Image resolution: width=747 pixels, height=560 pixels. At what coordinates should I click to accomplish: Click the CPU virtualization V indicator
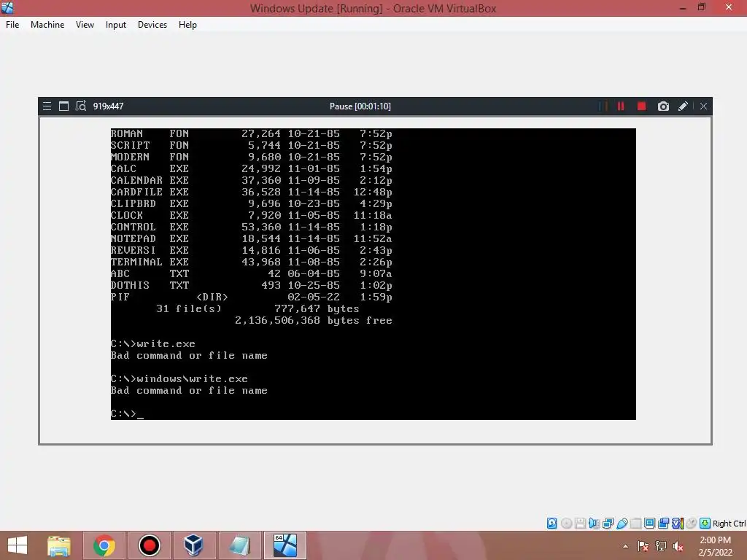(x=678, y=524)
